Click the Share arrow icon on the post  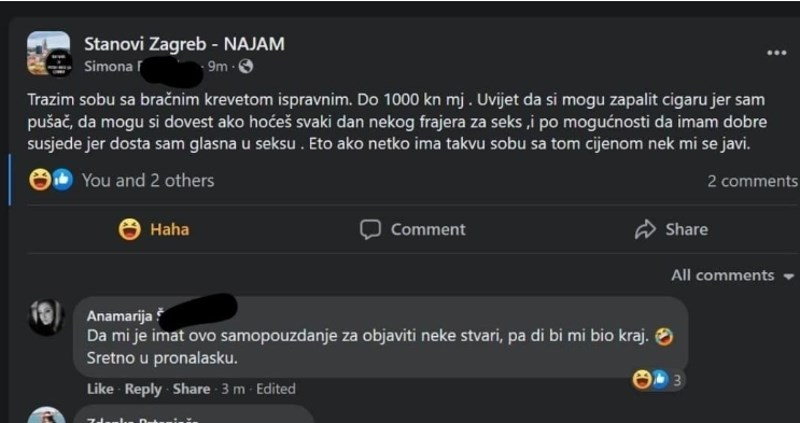(x=645, y=229)
